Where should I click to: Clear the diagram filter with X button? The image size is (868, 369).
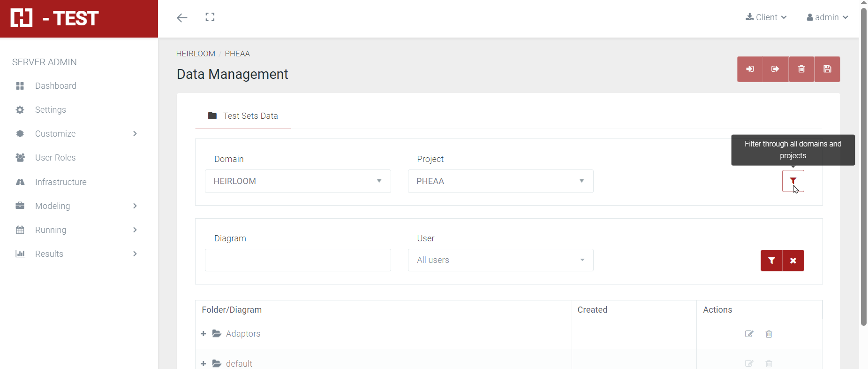793,261
